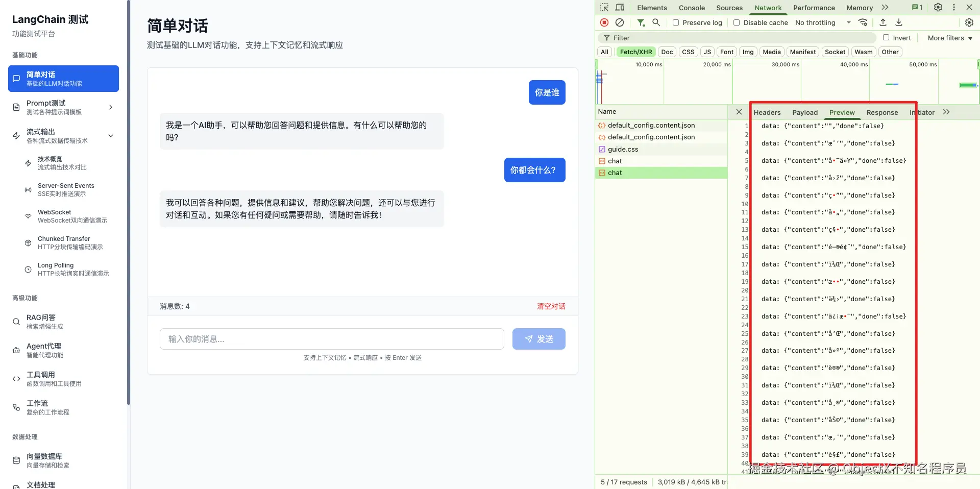Open the Server-Sent Events demo

point(69,189)
